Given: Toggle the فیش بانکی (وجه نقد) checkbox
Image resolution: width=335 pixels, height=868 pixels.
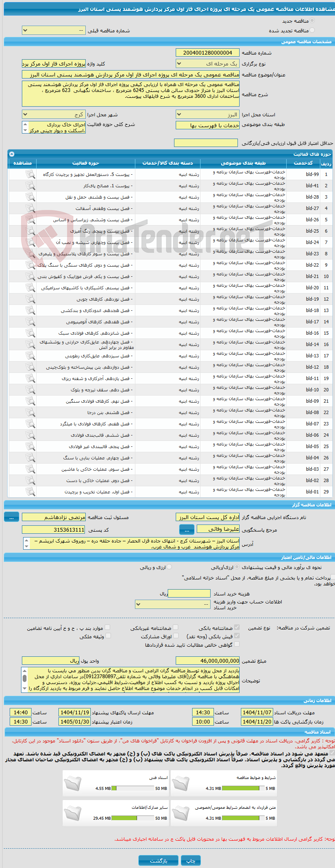Looking at the screenshot, I should [x=237, y=636].
